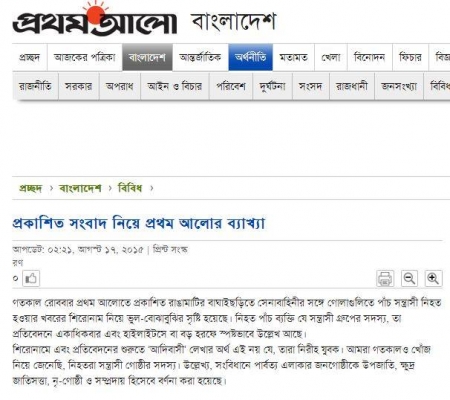
Task: Click the article headline link
Action: 139,223
